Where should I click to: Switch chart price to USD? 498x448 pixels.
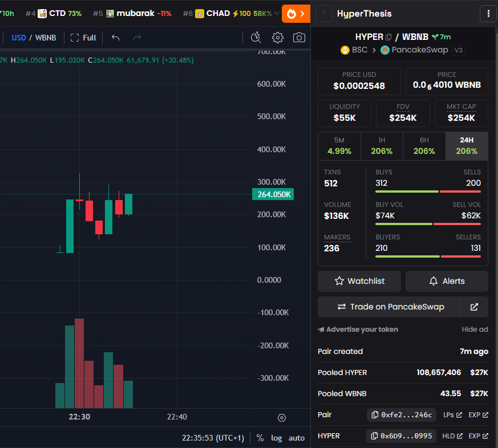click(18, 38)
